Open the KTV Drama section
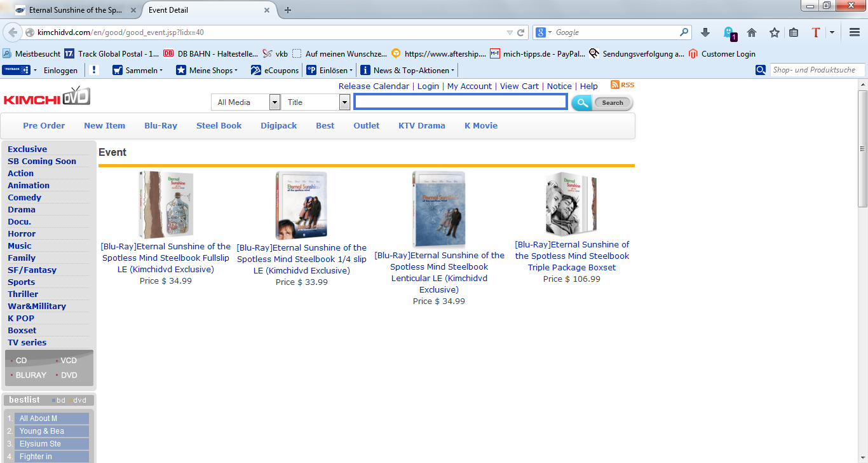Screen dimensions: 868x463 pyautogui.click(x=422, y=126)
